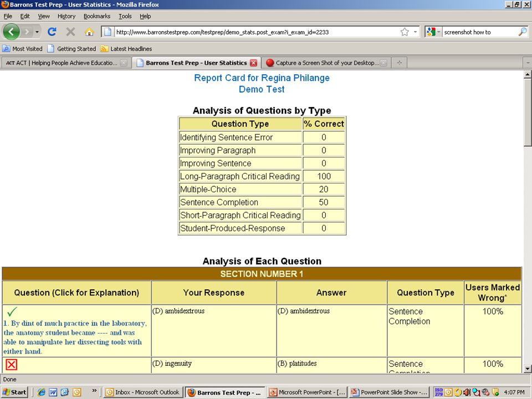Open the View menu
Image resolution: width=532 pixels, height=399 pixels.
[x=43, y=16]
